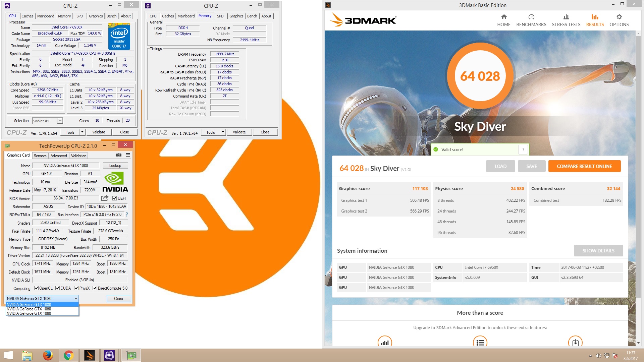Click SHOW DETAILS for system information

[x=598, y=251]
